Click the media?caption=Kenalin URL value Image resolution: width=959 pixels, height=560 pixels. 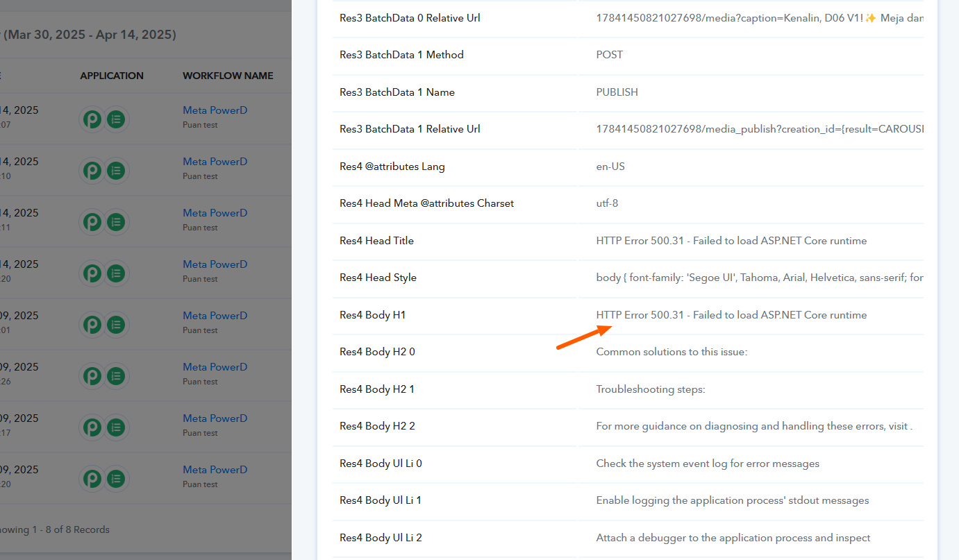pos(760,18)
